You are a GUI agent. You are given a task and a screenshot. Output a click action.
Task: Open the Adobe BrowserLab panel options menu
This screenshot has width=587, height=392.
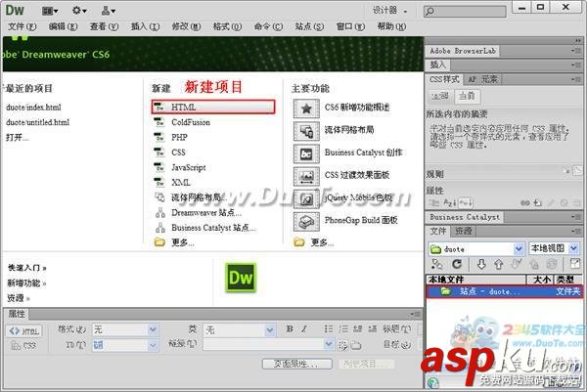click(x=576, y=51)
